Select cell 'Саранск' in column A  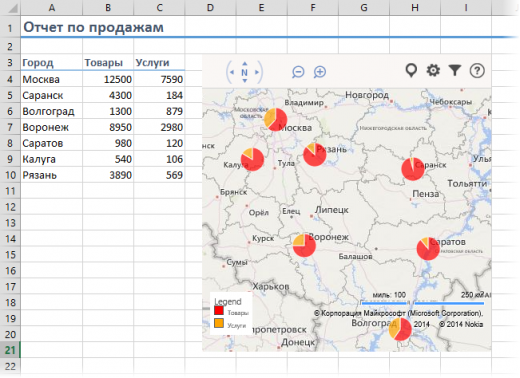pos(52,95)
